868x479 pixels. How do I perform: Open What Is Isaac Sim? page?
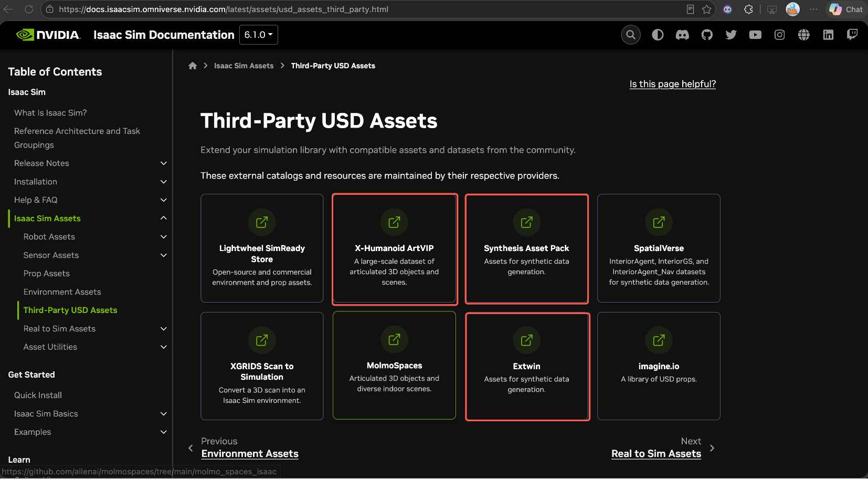pyautogui.click(x=50, y=113)
